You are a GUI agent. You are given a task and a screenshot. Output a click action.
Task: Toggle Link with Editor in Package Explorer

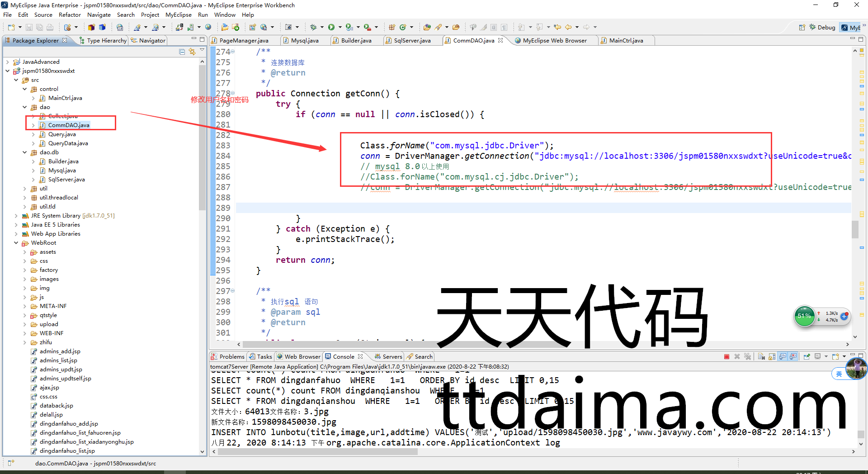(192, 52)
